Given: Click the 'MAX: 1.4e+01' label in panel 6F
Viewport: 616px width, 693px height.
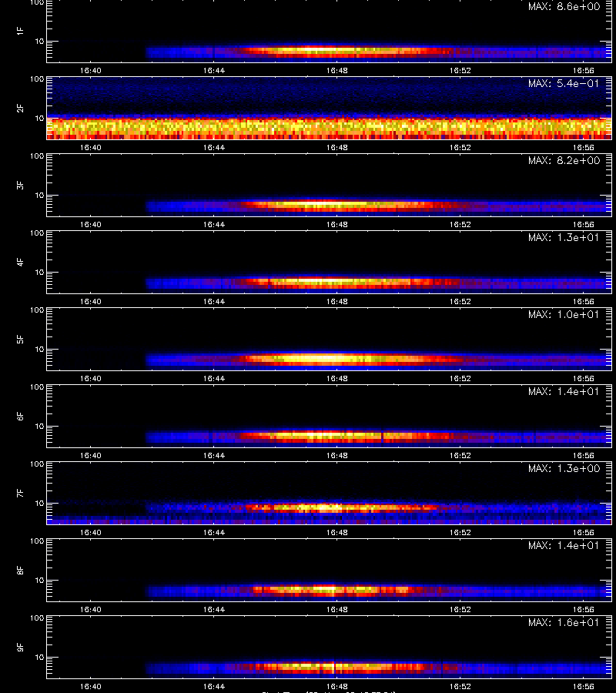Looking at the screenshot, I should coord(564,391).
